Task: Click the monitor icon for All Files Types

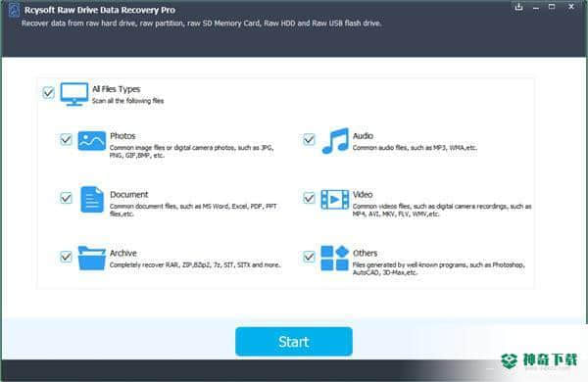Action: [74, 94]
